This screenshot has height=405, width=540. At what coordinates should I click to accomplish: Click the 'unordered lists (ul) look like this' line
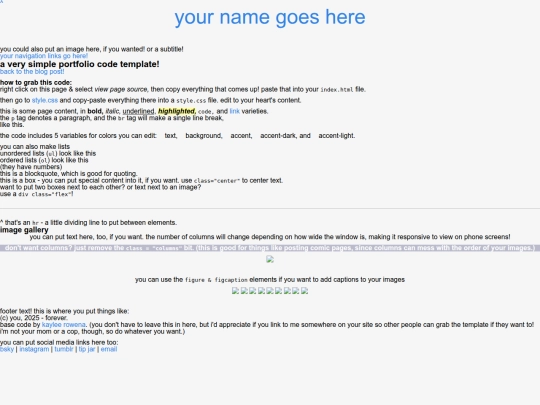pyautogui.click(x=48, y=154)
